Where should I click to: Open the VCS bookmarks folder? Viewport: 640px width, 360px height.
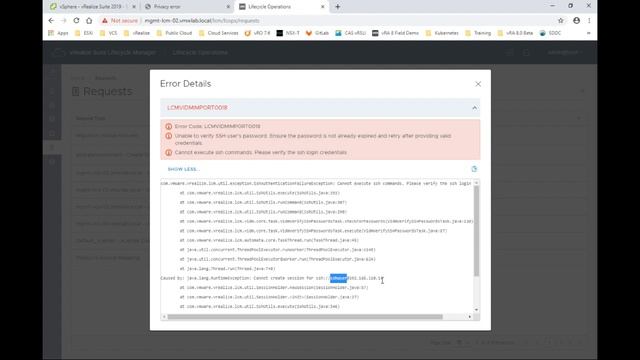(x=109, y=33)
